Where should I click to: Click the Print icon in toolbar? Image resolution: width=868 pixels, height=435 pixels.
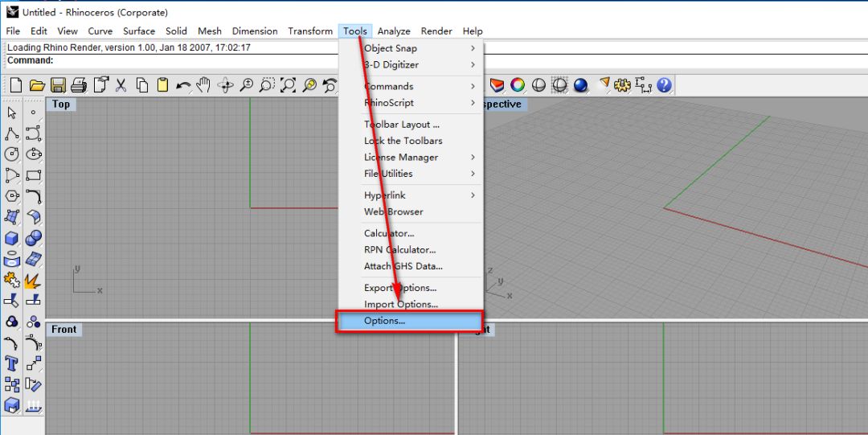79,85
